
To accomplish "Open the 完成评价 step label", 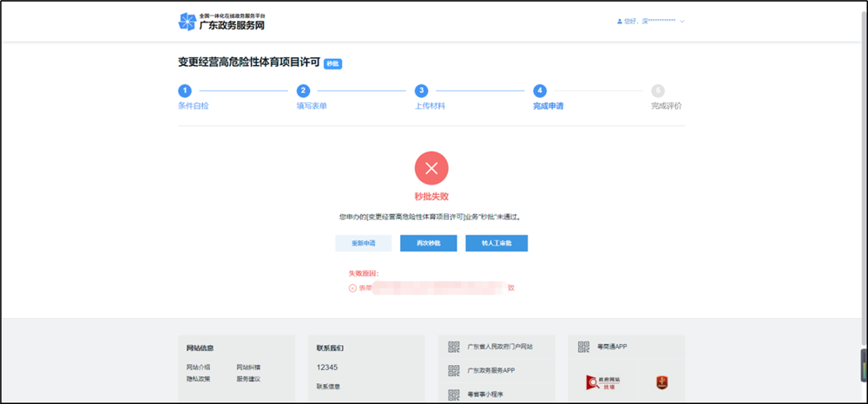I will point(667,106).
